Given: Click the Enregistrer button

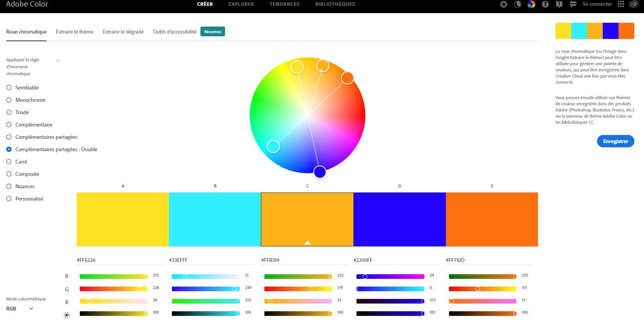Looking at the screenshot, I should (615, 141).
